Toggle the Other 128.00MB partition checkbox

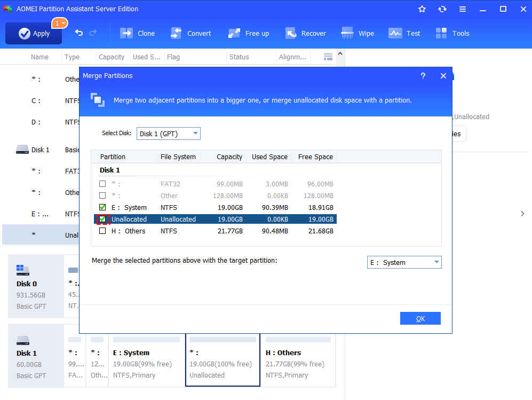click(x=102, y=195)
